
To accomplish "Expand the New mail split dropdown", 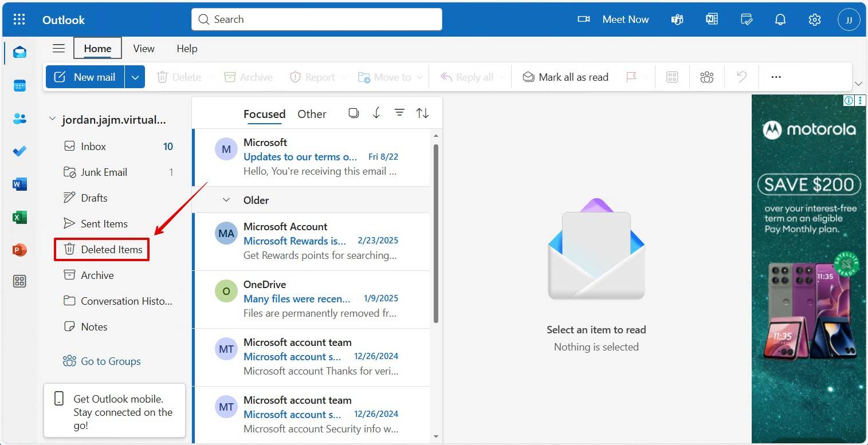I will (135, 76).
